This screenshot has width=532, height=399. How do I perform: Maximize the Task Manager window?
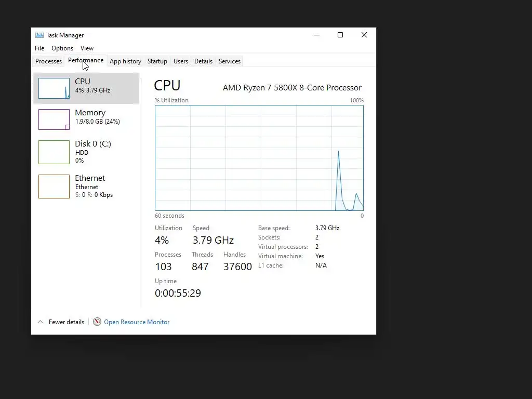coord(340,35)
